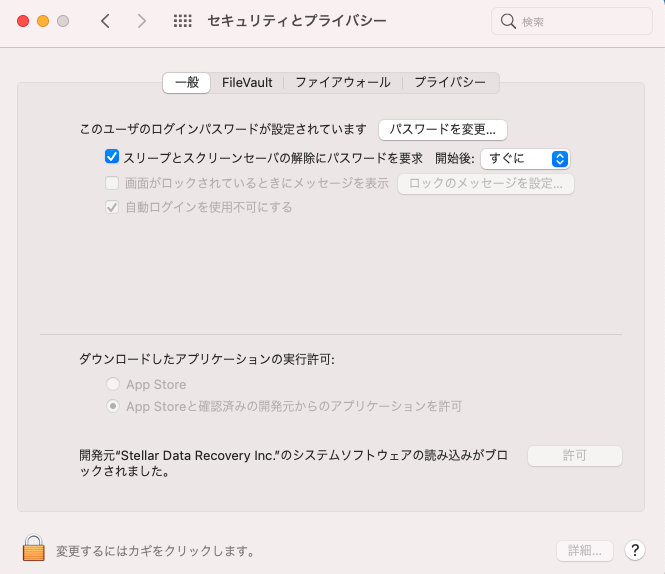The width and height of the screenshot is (665, 574).
Task: Click the 変更するにはカギをクリックします text
Action: pos(156,551)
